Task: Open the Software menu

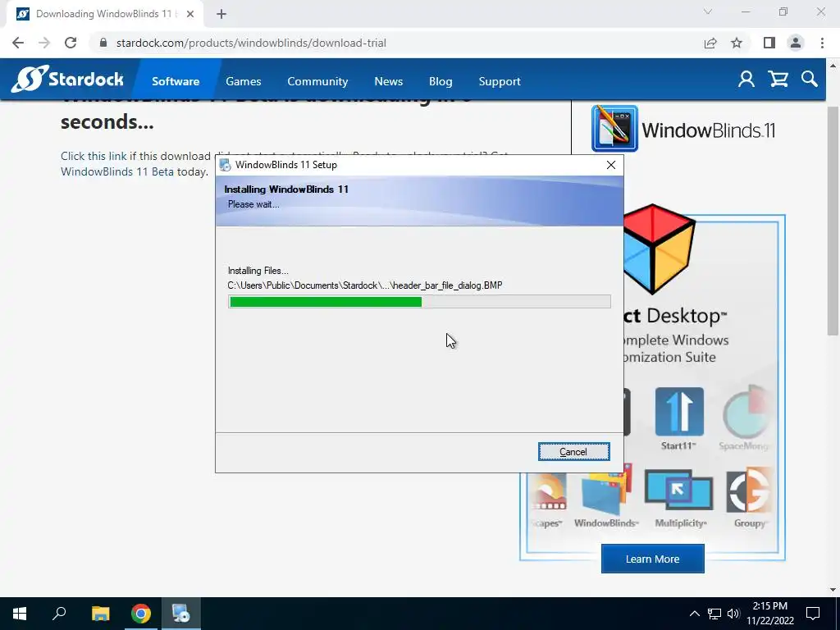Action: [x=176, y=81]
